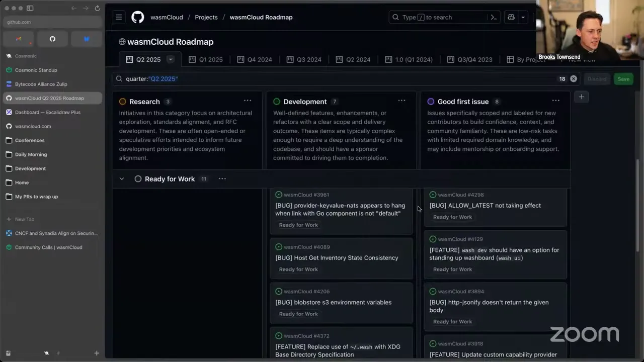This screenshot has height=362, width=644.
Task: Open issue 'provider-keyvalue-nats appears to hang'
Action: (x=340, y=209)
